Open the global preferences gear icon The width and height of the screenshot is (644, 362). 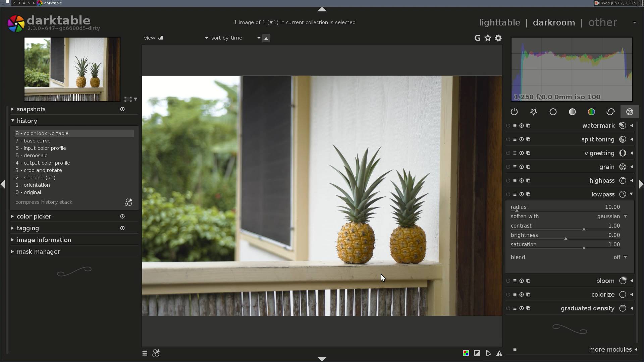point(498,38)
